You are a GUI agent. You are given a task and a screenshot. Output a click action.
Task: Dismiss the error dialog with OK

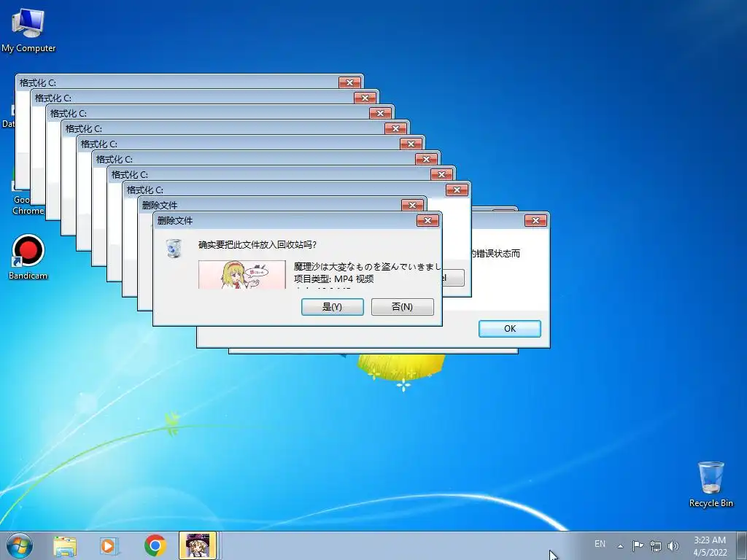510,329
